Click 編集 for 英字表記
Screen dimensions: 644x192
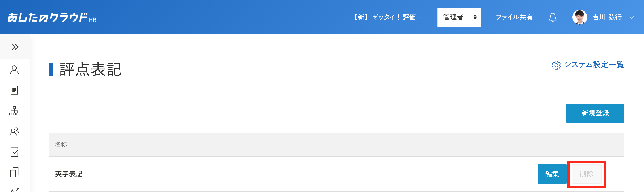(x=552, y=174)
